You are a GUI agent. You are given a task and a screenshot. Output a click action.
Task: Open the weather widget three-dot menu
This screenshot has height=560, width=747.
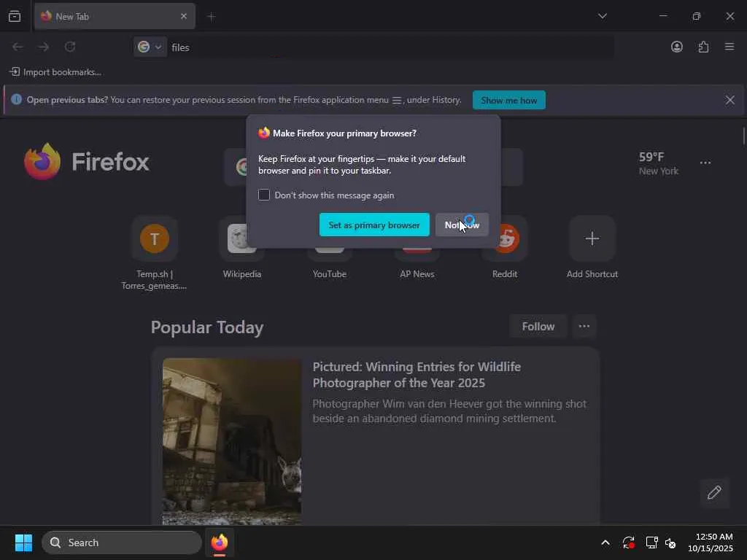tap(705, 163)
